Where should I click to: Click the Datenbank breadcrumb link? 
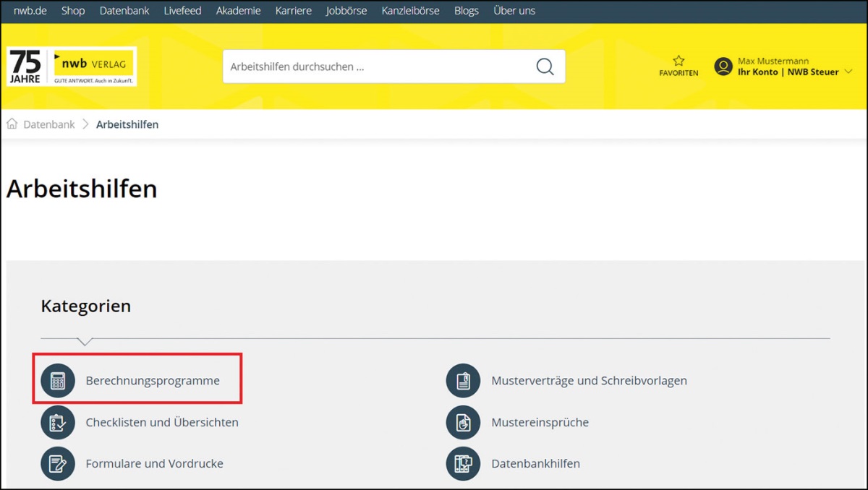pyautogui.click(x=49, y=124)
